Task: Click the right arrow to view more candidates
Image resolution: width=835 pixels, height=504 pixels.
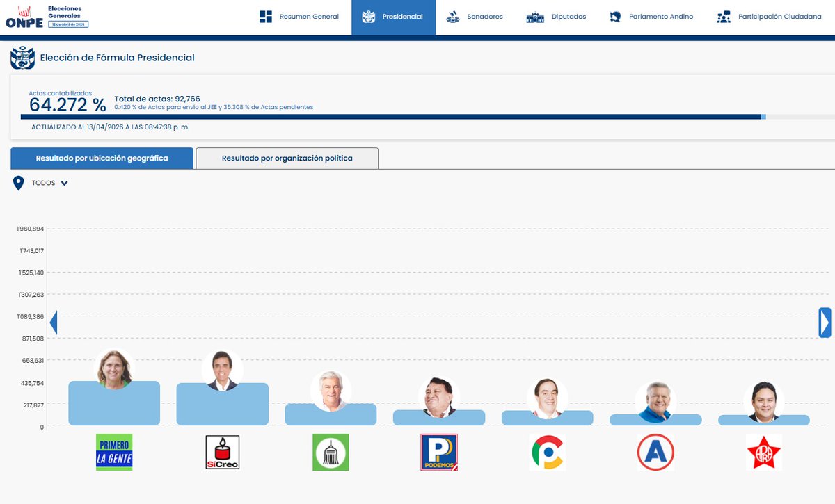Action: point(825,323)
